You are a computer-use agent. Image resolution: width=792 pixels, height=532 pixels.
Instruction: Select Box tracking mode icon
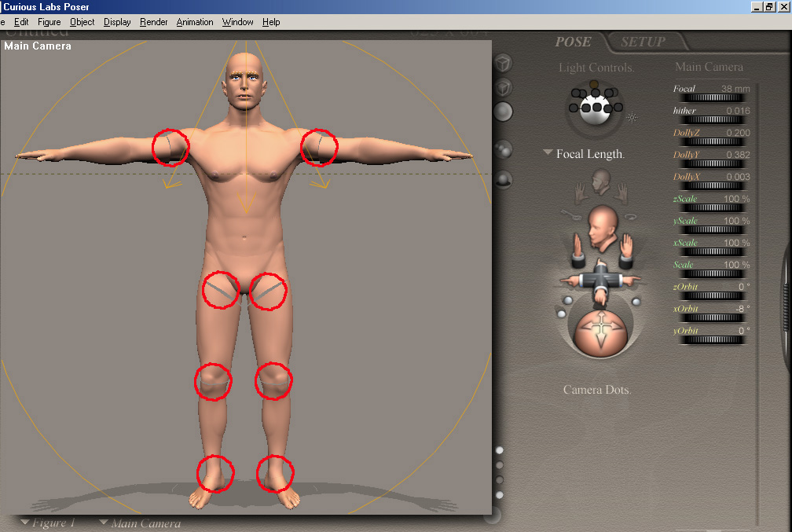[x=503, y=64]
